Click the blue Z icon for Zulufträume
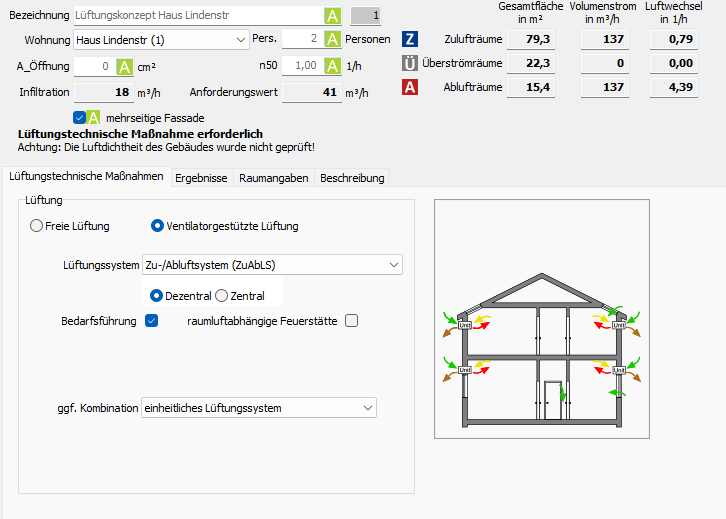 click(410, 40)
